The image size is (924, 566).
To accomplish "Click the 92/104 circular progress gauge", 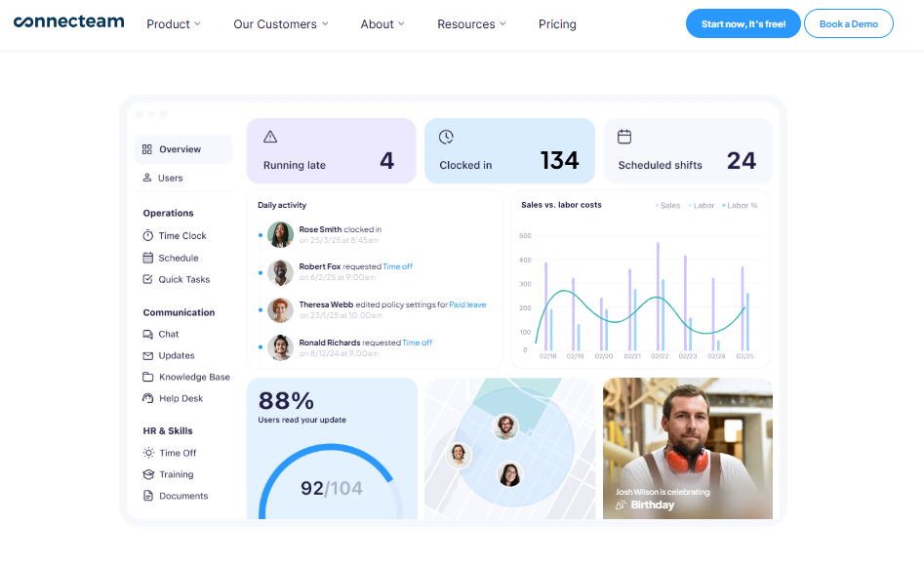I will (332, 482).
